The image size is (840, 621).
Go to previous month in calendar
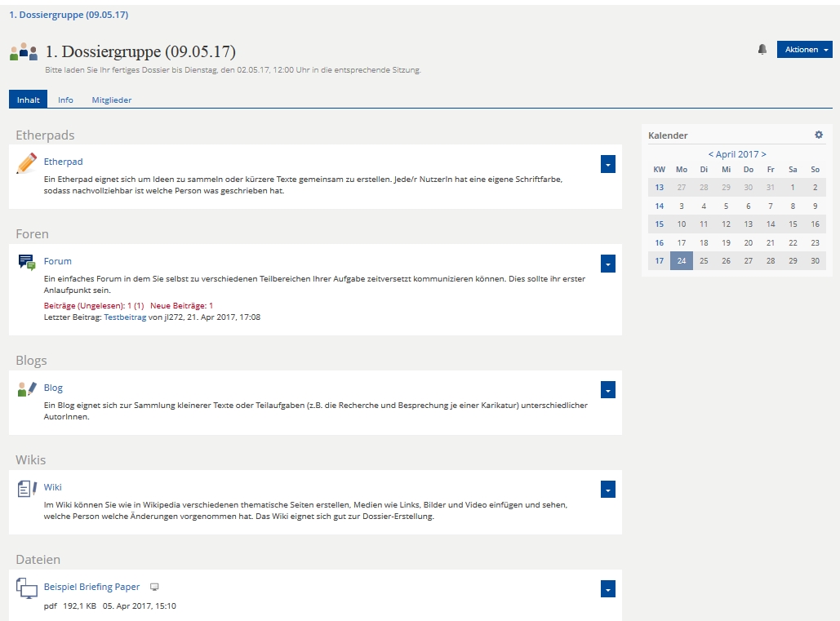pos(711,154)
